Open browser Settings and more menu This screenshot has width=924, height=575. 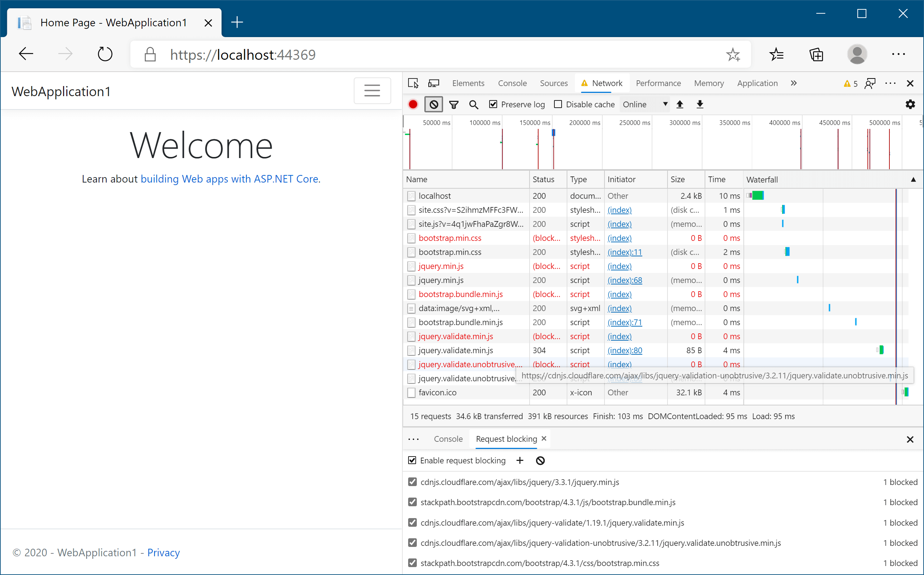click(x=898, y=54)
